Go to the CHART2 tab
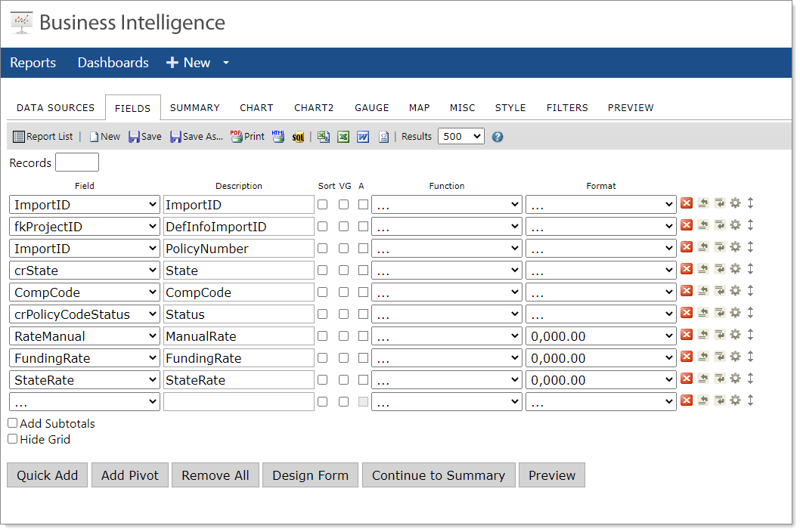800x532 pixels. (314, 107)
